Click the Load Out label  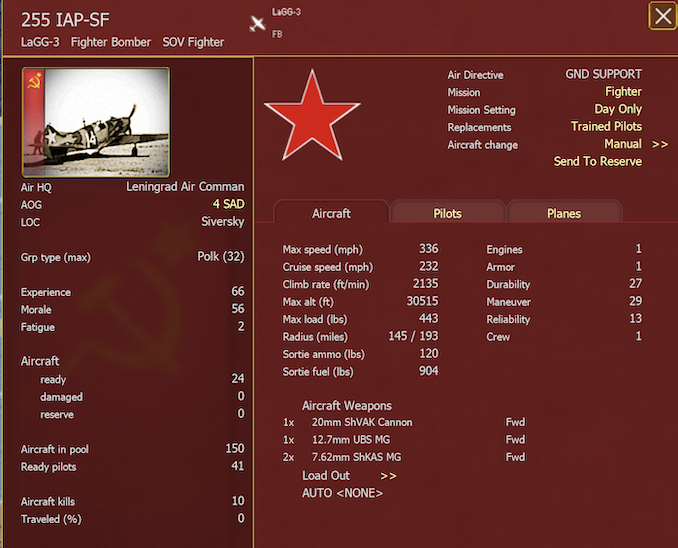(x=326, y=475)
